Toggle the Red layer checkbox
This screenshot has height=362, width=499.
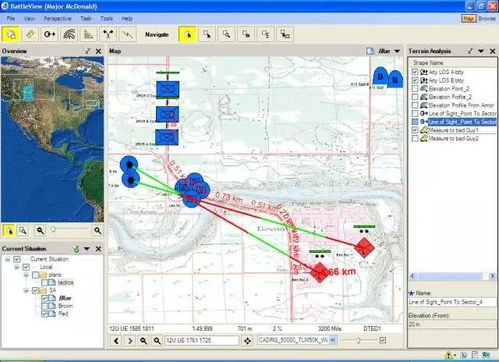(44, 314)
